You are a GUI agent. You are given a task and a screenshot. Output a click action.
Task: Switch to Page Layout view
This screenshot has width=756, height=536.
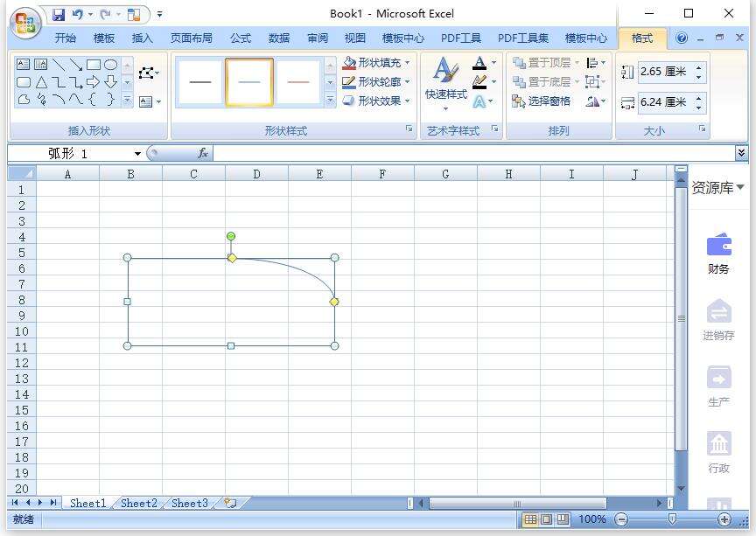(x=546, y=519)
